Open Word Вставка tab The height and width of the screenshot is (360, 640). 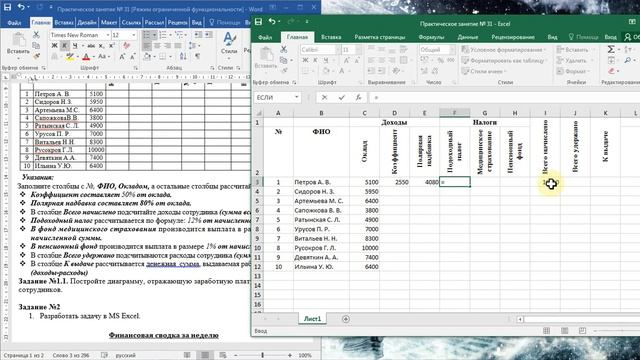coord(64,23)
